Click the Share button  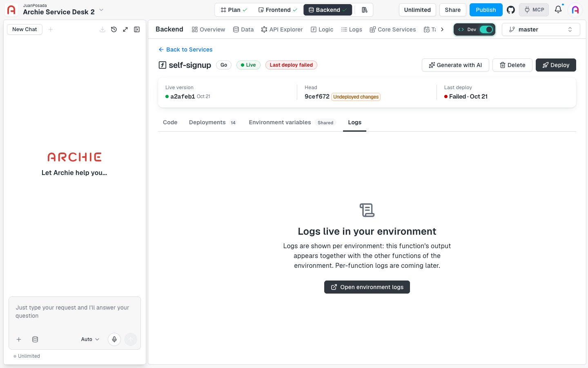click(453, 10)
